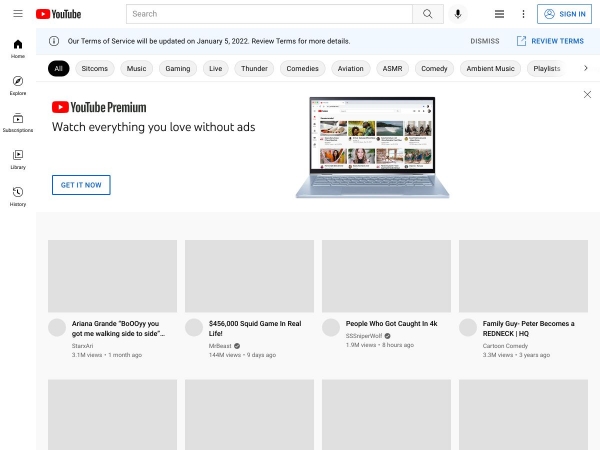Open the Squid Game video thumbnail
The width and height of the screenshot is (600, 450).
point(249,276)
